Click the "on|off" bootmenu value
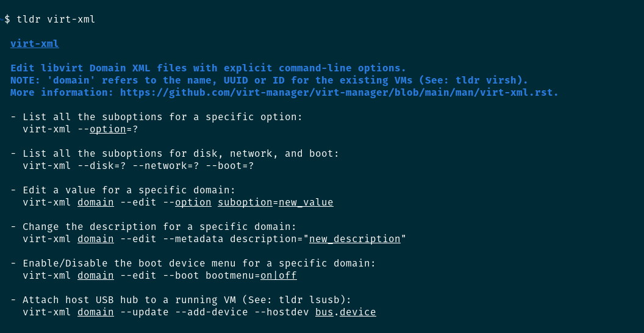This screenshot has height=333, width=644. [x=278, y=276]
